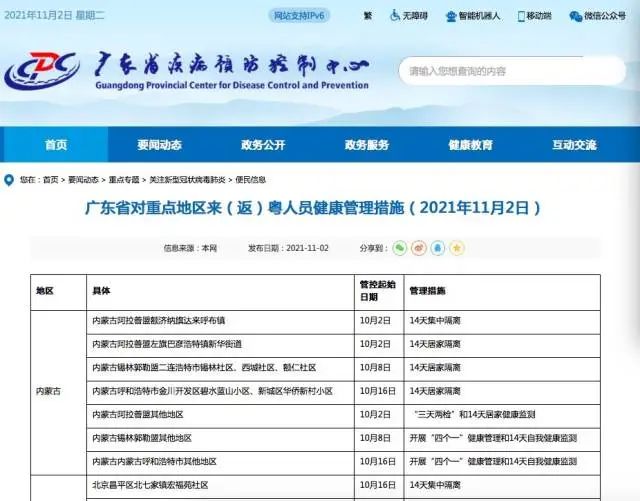The width and height of the screenshot is (640, 501).
Task: Share to WeChat via green share icon
Action: click(x=400, y=248)
